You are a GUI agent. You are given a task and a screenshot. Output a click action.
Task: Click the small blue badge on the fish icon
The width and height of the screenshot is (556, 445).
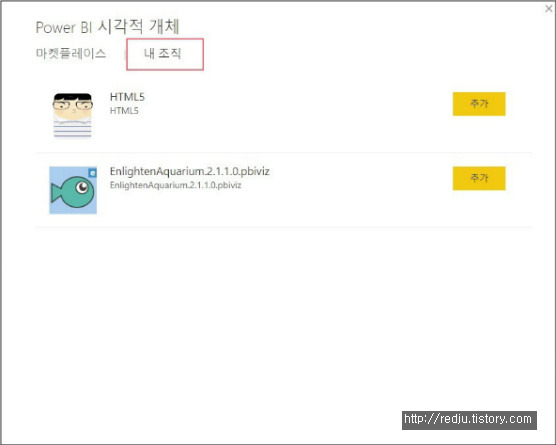pyautogui.click(x=93, y=173)
